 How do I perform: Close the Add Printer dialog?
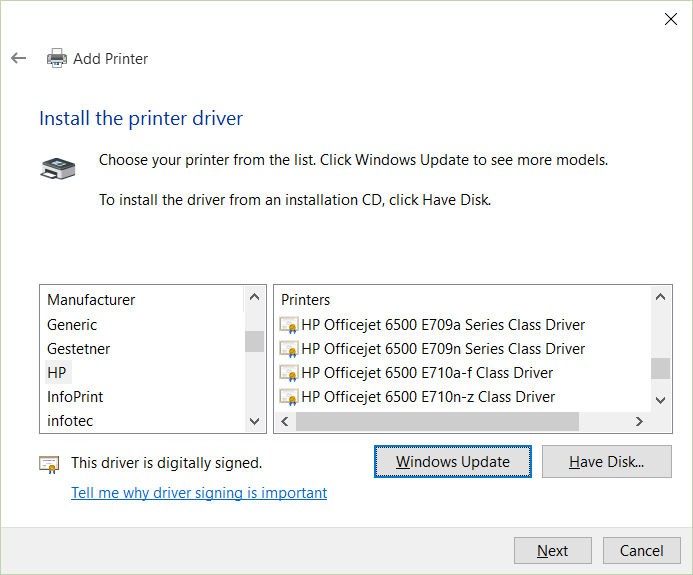tap(670, 19)
